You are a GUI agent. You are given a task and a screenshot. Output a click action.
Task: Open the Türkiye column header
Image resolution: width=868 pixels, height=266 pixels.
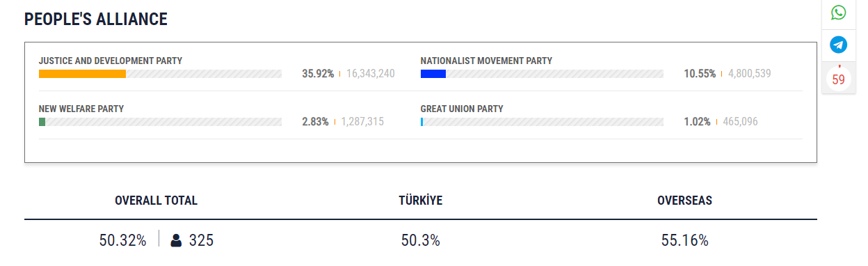[421, 201]
